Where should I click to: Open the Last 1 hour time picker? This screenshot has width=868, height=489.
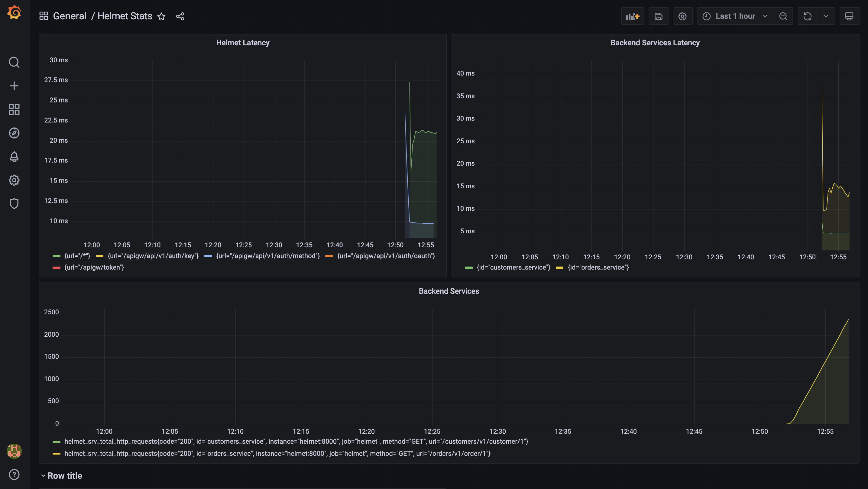coord(735,16)
